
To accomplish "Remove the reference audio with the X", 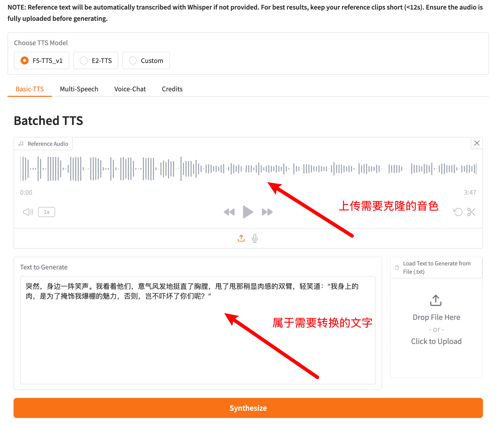I will pyautogui.click(x=477, y=143).
